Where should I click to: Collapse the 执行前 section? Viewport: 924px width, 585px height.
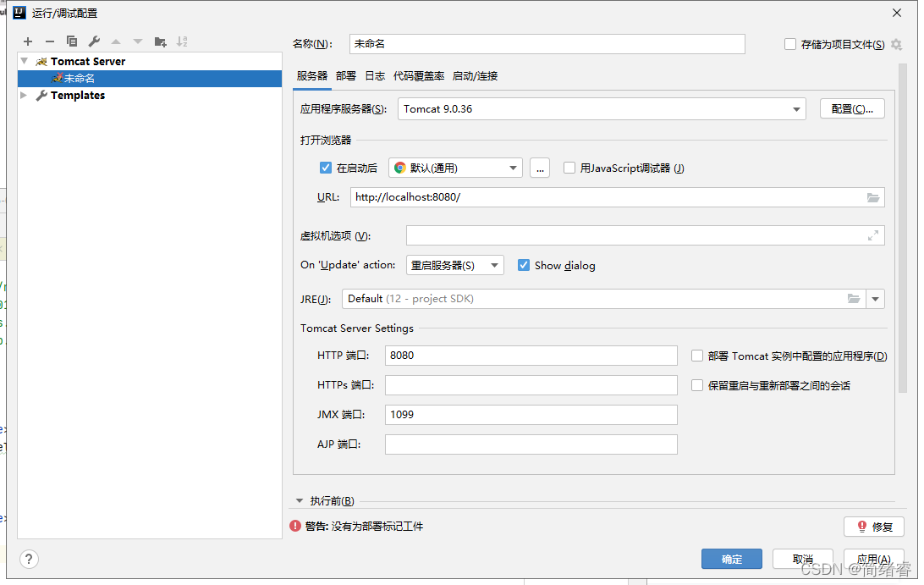[x=300, y=500]
